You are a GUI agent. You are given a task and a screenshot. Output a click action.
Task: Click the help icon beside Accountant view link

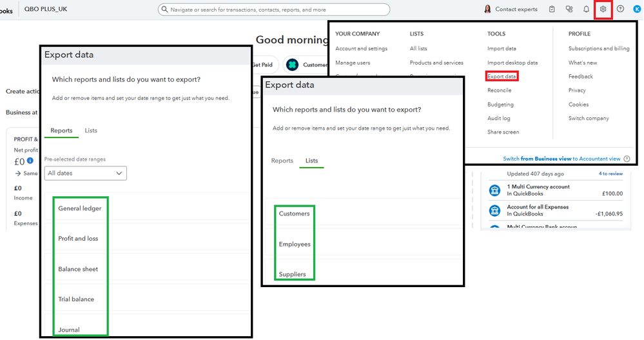[x=627, y=159]
